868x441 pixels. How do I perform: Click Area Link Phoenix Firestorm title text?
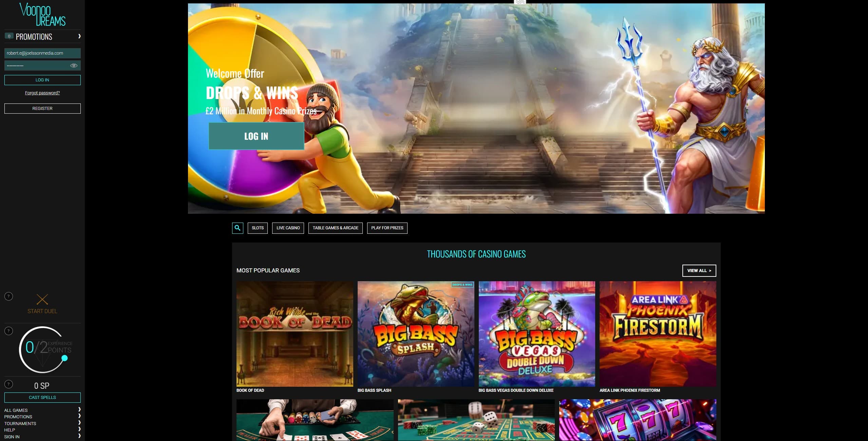630,390
